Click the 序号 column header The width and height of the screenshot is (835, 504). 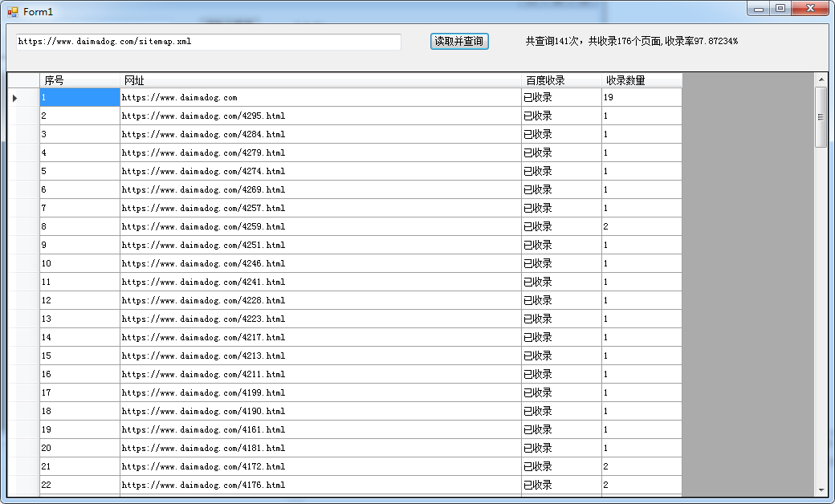[79, 80]
